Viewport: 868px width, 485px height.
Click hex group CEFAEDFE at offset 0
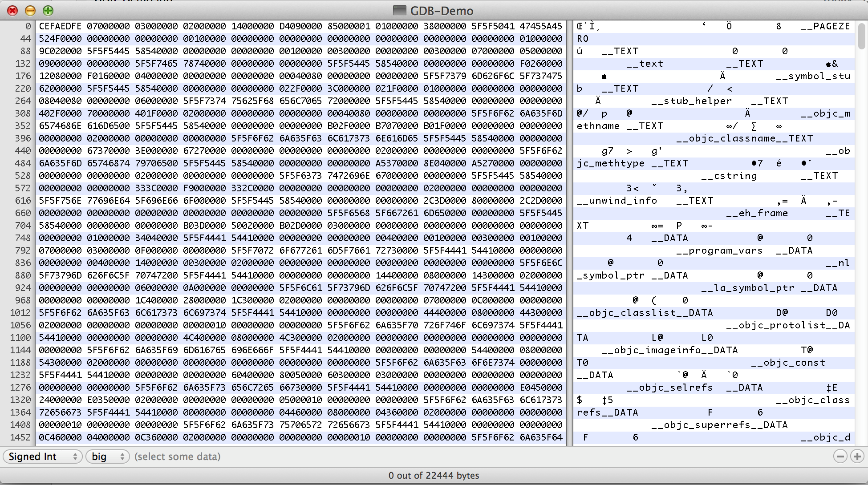[x=60, y=26]
